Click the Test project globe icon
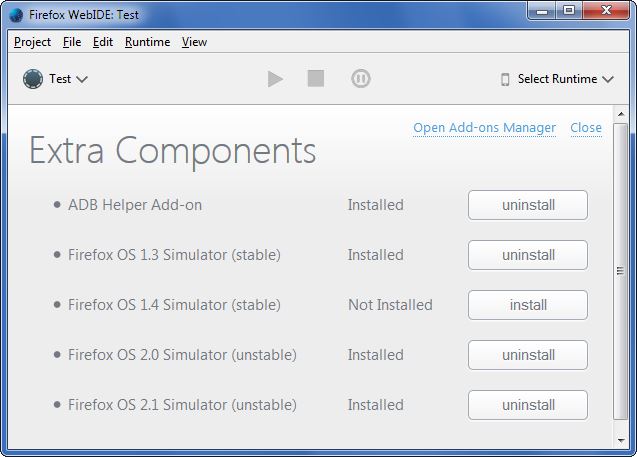This screenshot has height=457, width=637. pyautogui.click(x=33, y=79)
